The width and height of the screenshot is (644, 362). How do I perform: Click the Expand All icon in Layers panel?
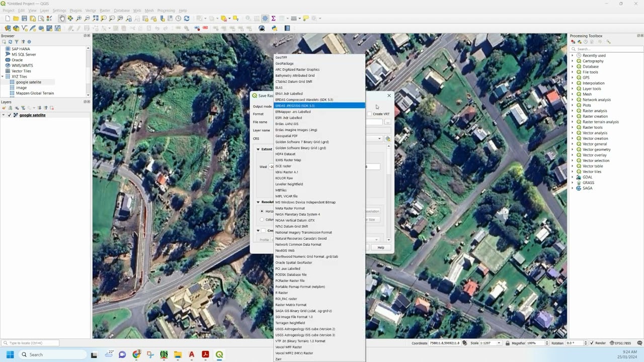click(40, 108)
